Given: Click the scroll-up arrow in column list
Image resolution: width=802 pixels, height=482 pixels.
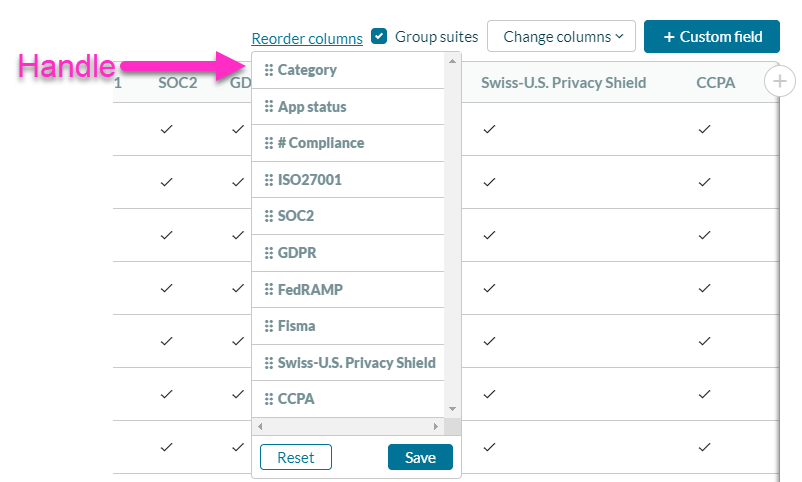Looking at the screenshot, I should [x=452, y=61].
